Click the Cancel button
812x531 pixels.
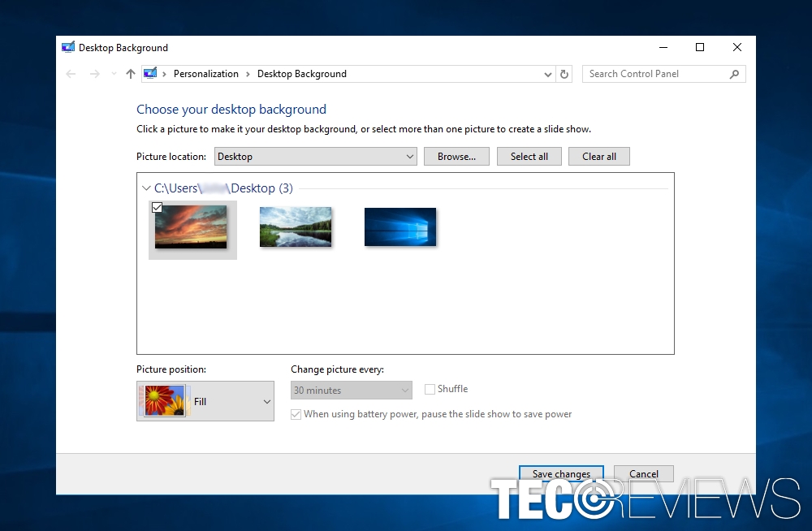click(644, 473)
